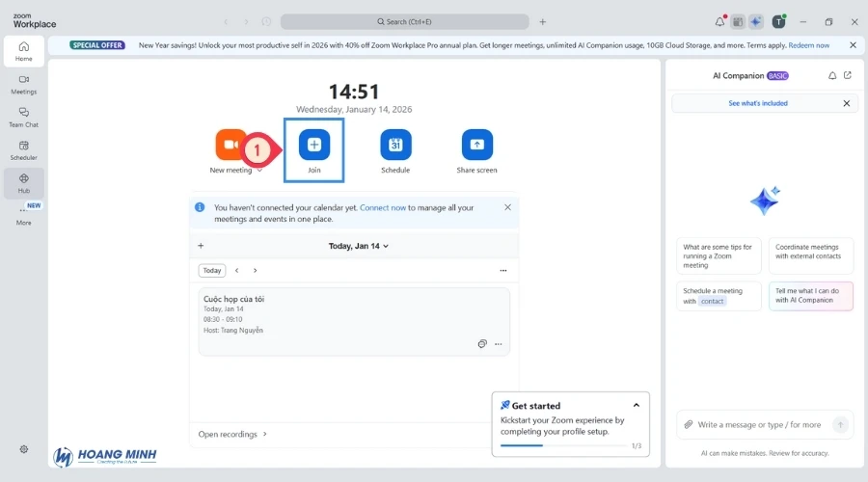868x482 pixels.
Task: Select tips for running a Zoom meeting prompt
Action: click(719, 255)
